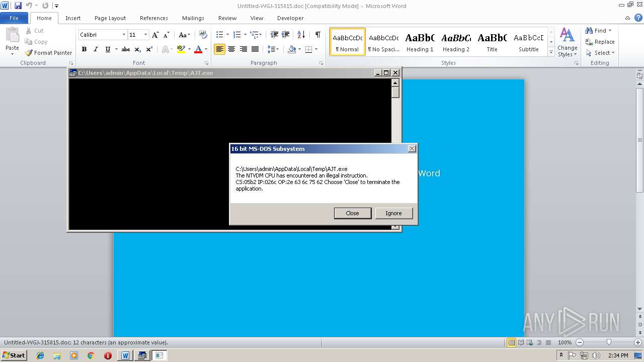The image size is (644, 362).
Task: Switch to the References tab
Action: 154,18
